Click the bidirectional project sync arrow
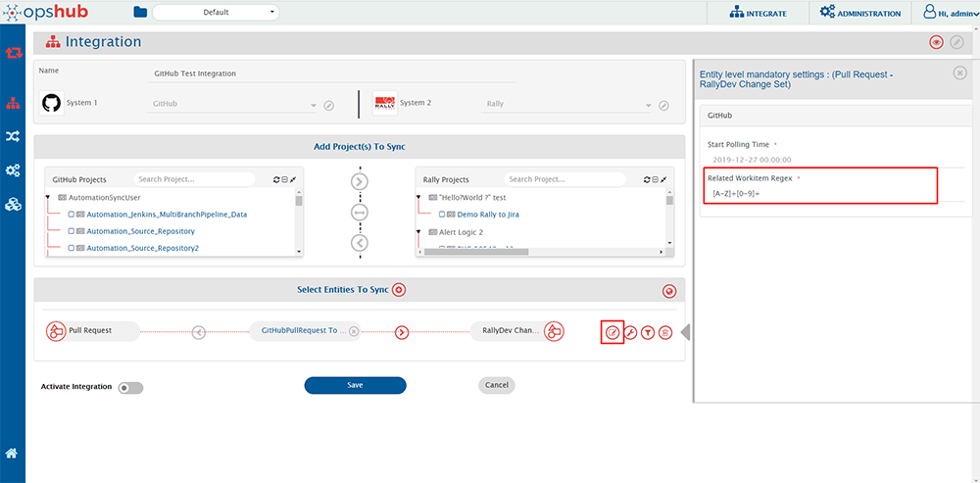Screen dimensions: 980x483 click(x=360, y=212)
